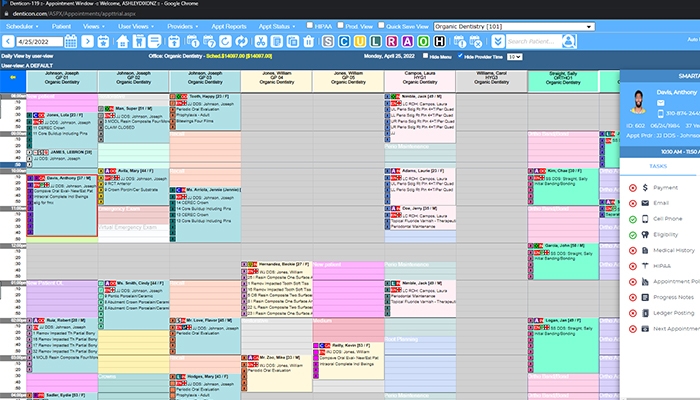The height and width of the screenshot is (400, 700).
Task: Toggle the Quick Save View checkbox
Action: coord(381,25)
